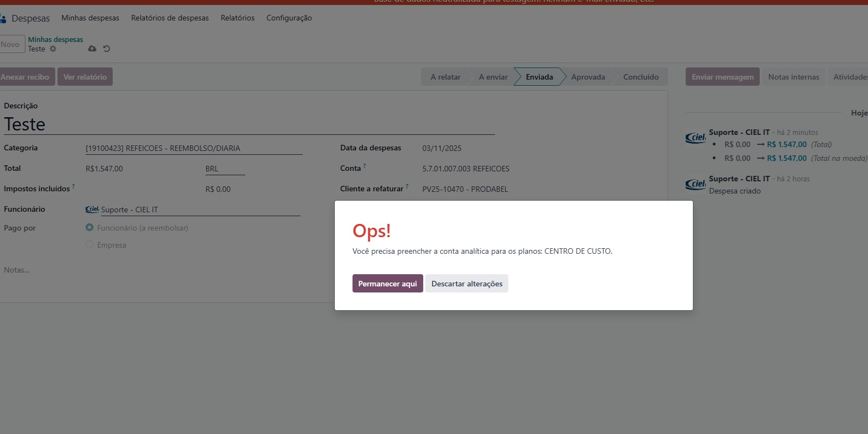Open the Configuração menu

pyautogui.click(x=289, y=18)
